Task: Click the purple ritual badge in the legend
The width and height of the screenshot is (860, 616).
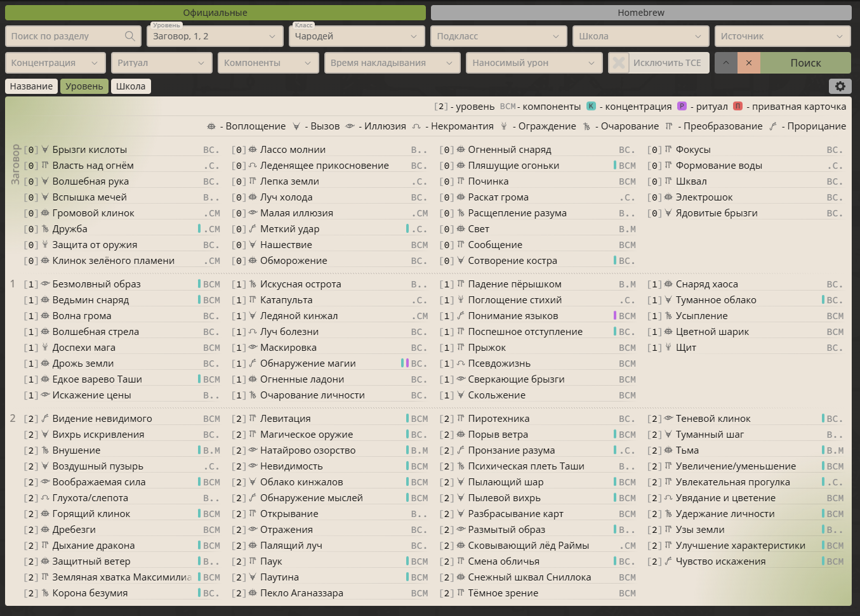Action: coord(682,107)
